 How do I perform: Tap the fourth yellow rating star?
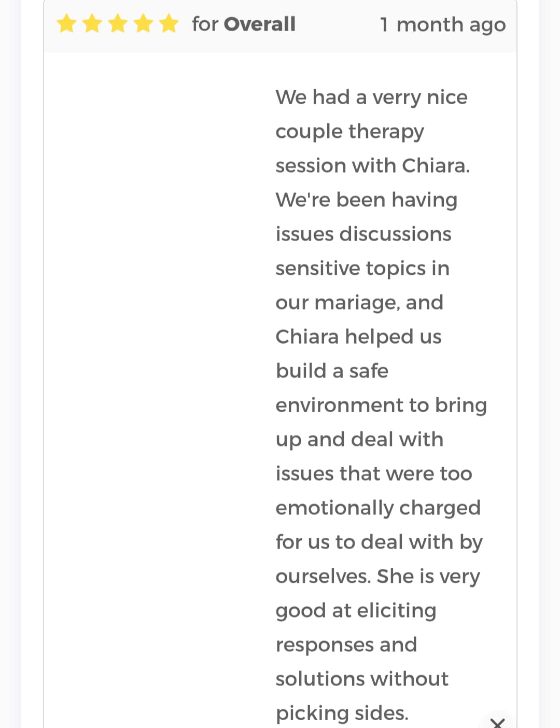coord(143,24)
